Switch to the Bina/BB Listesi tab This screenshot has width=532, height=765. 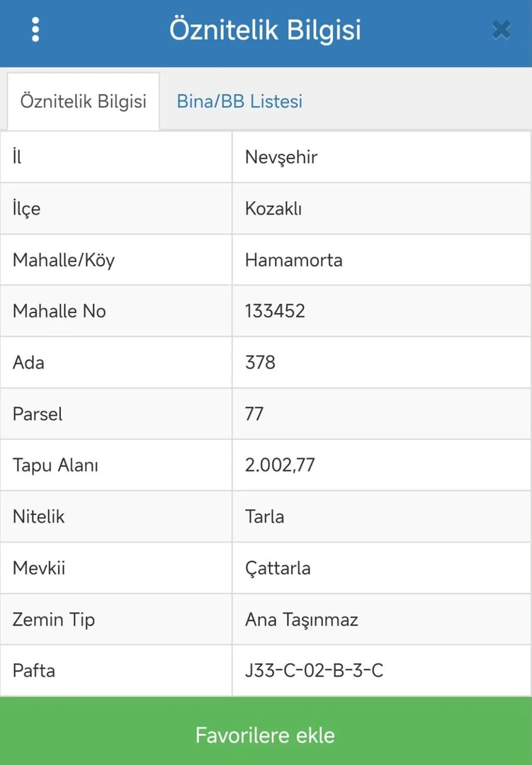(x=239, y=101)
